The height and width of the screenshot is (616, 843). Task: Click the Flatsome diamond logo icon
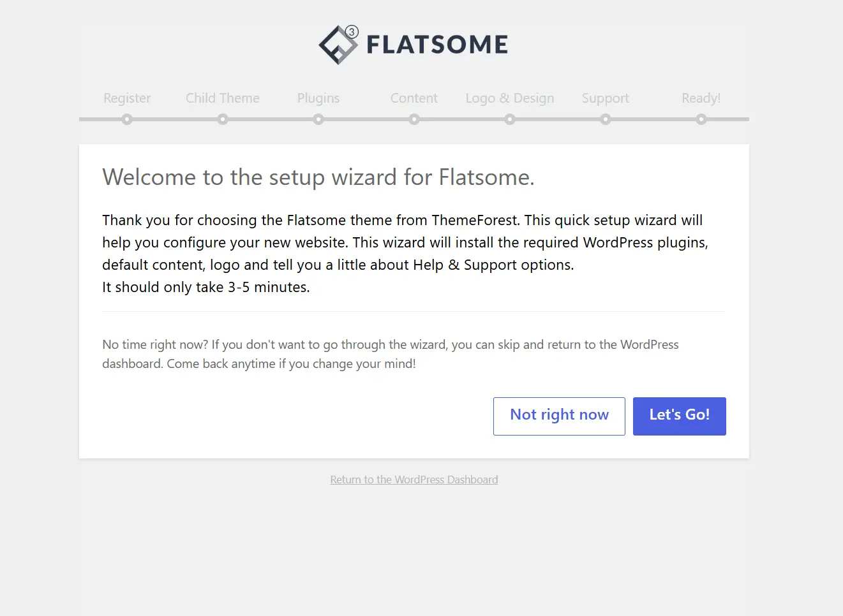click(x=338, y=45)
